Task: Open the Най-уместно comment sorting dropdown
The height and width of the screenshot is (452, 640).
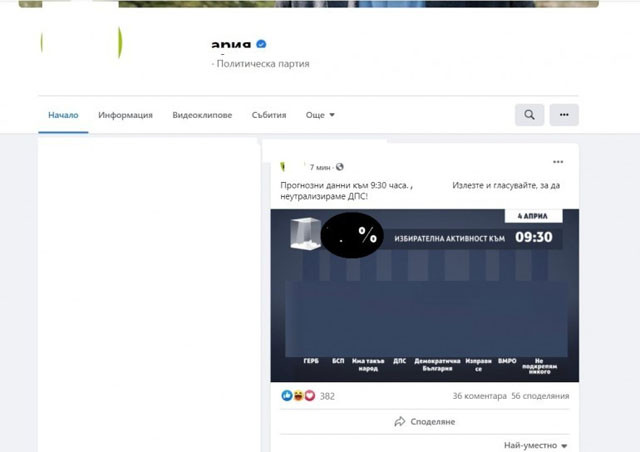Action: [536, 445]
